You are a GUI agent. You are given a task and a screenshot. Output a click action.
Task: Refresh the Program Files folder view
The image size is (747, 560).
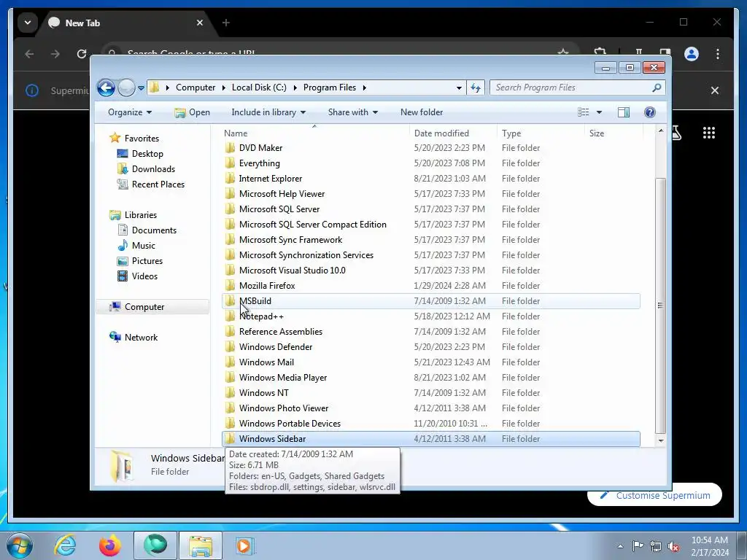(x=476, y=87)
